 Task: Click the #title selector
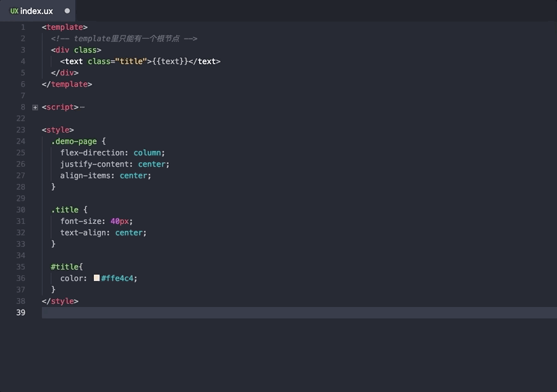[65, 266]
